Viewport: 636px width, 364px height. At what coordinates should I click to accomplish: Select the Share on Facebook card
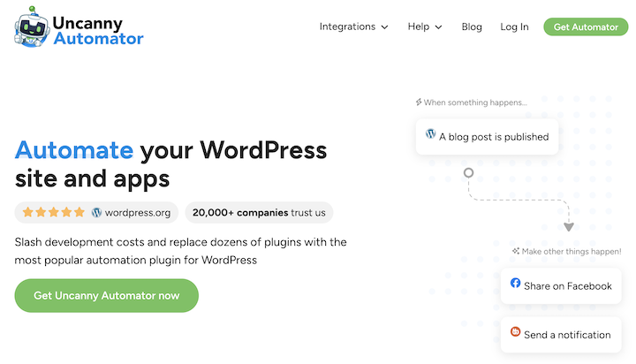[x=561, y=285]
